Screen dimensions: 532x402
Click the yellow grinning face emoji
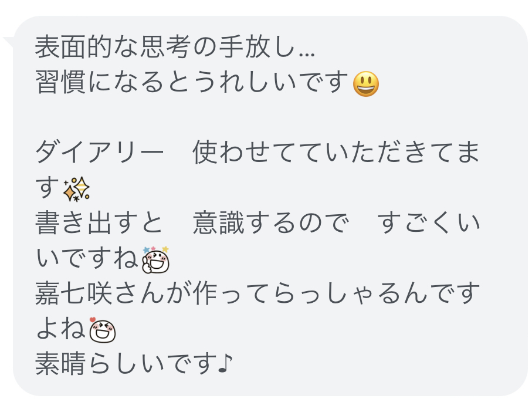[366, 84]
